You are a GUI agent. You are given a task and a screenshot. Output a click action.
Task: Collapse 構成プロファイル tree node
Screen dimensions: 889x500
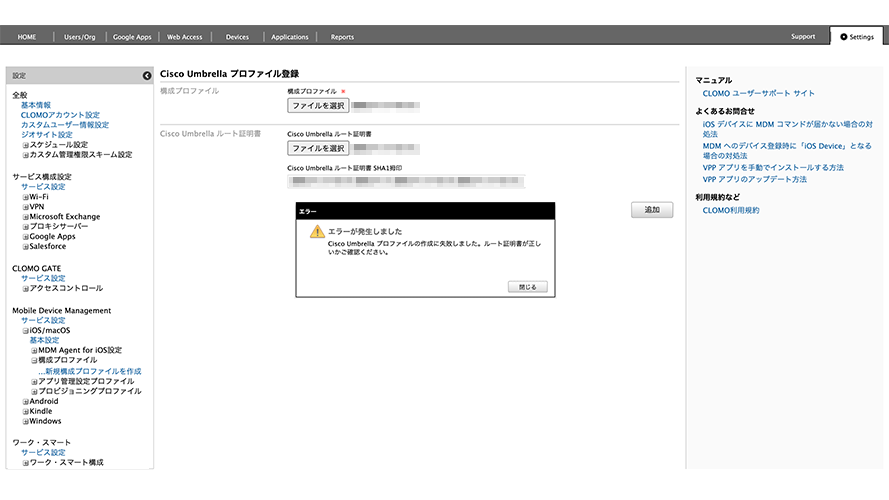34,360
